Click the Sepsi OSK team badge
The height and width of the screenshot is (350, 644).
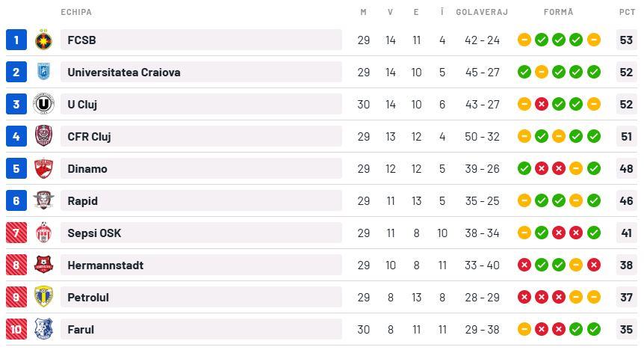coord(44,233)
